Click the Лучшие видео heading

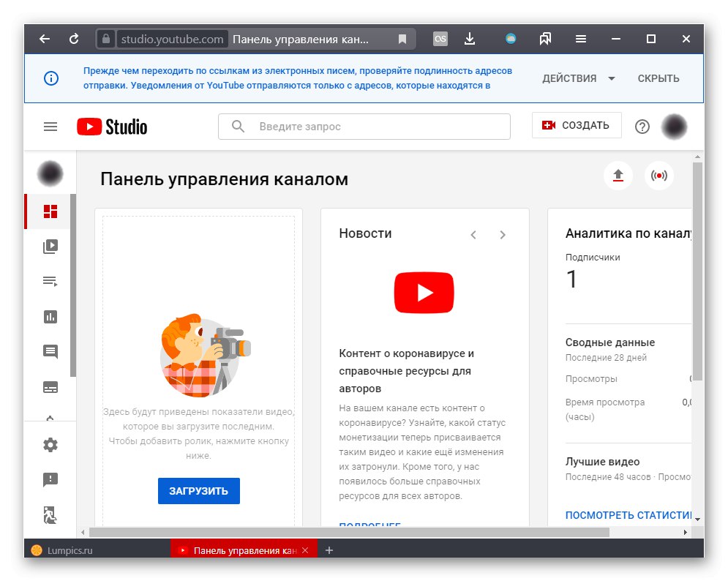pyautogui.click(x=602, y=462)
